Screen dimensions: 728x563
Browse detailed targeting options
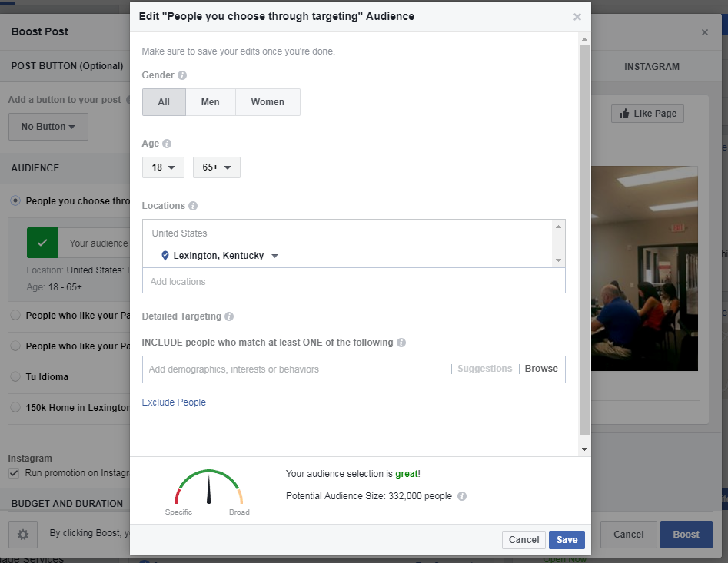pyautogui.click(x=541, y=369)
